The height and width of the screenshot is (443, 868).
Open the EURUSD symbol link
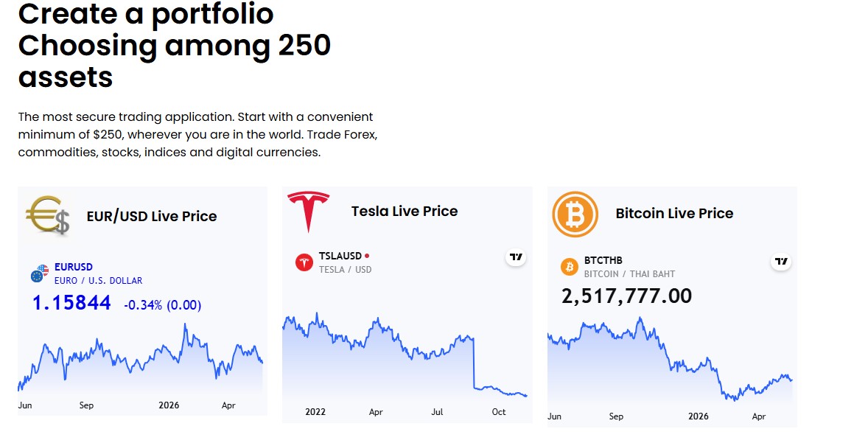tap(74, 267)
